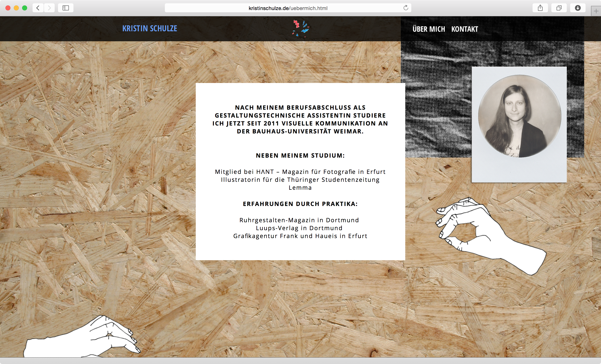Click the 'Ruhrgestalten-Magazin in Dortmund' line
The image size is (601, 364).
[x=299, y=220]
